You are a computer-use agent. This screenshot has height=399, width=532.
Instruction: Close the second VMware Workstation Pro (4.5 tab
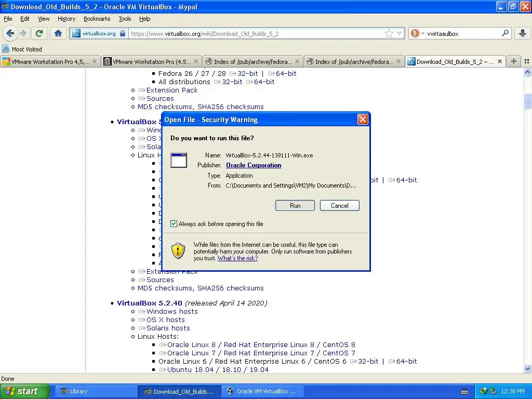(196, 61)
